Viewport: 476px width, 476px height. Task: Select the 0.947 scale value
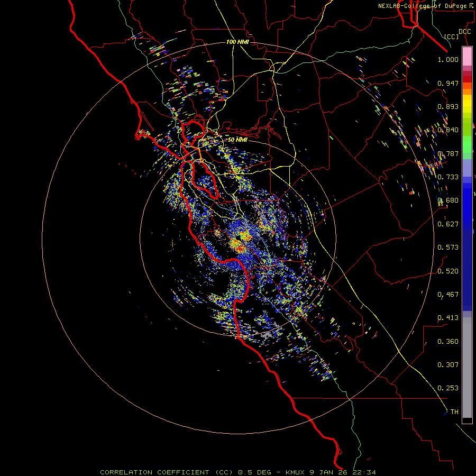[x=448, y=83]
